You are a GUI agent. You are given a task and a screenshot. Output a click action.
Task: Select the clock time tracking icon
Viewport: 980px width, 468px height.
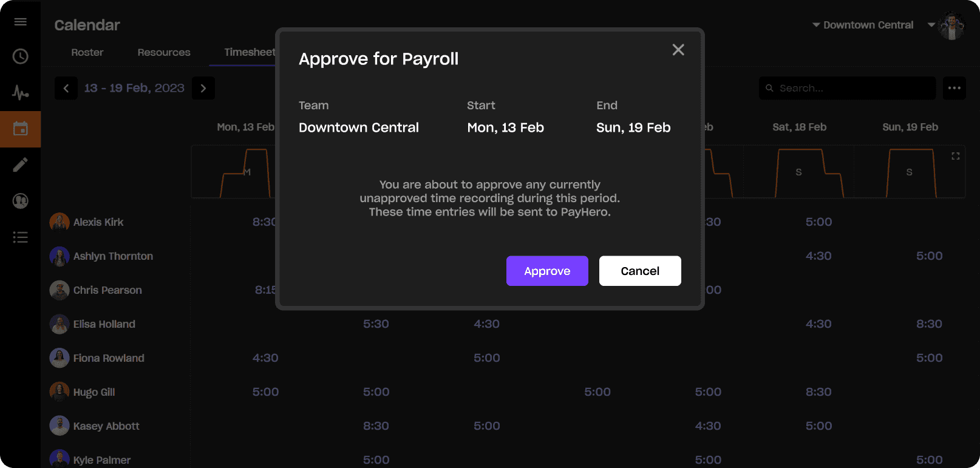20,56
